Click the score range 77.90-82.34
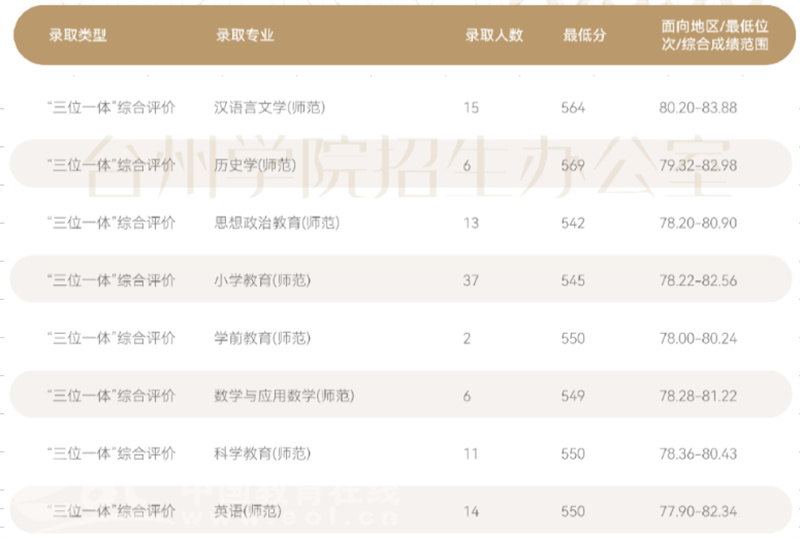 click(x=698, y=511)
